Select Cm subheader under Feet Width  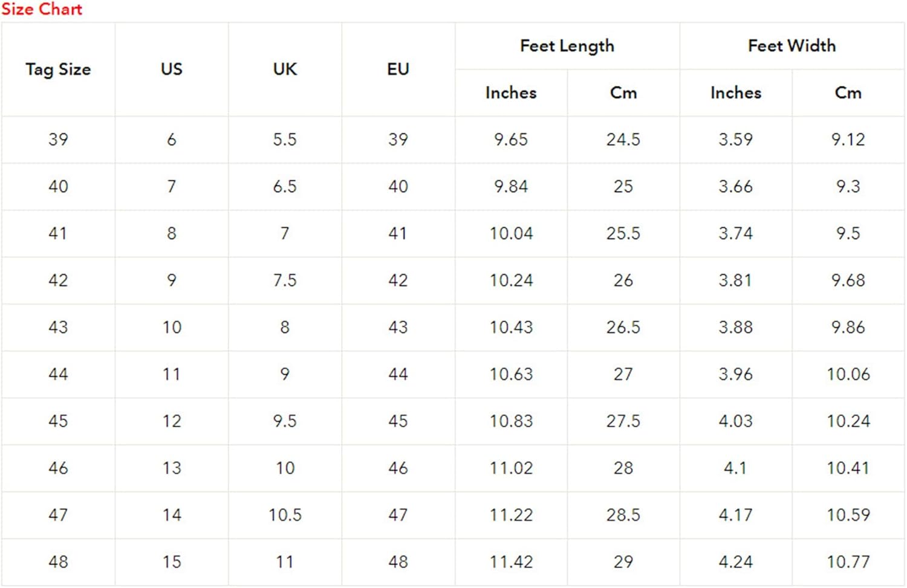[x=848, y=93]
